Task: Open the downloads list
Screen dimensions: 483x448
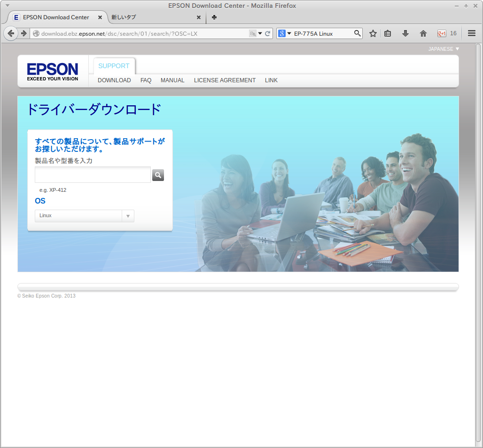Action: pos(405,33)
